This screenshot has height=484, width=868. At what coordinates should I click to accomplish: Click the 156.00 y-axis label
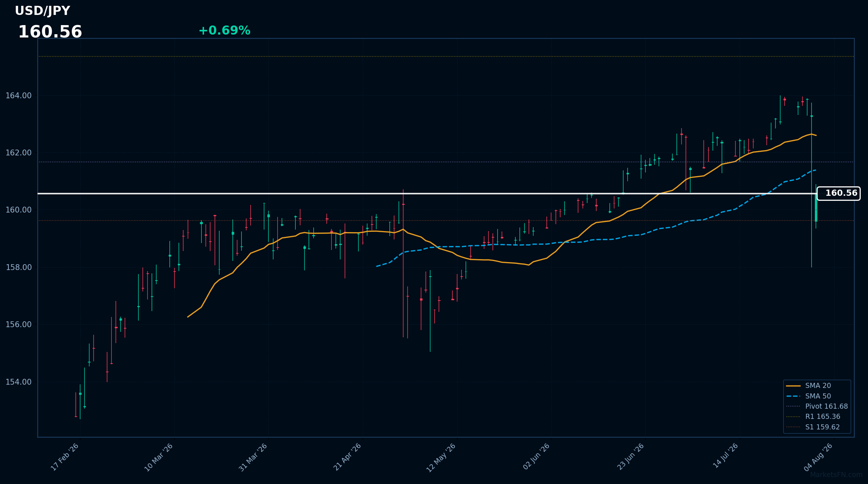coord(18,325)
